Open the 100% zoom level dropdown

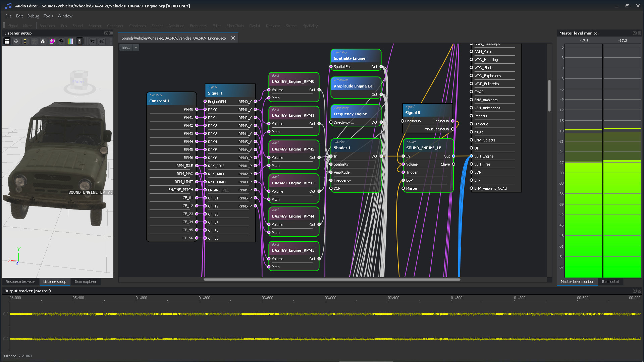pos(136,48)
